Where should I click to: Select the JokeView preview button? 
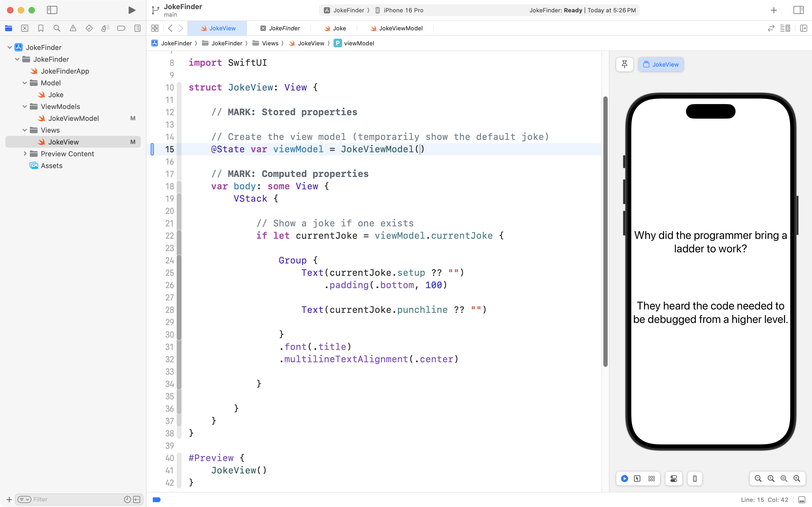(661, 64)
